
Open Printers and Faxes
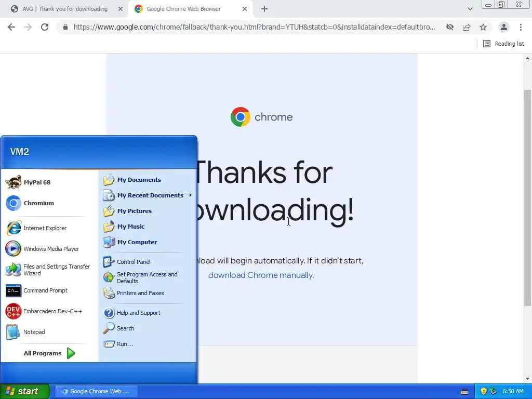tap(140, 293)
